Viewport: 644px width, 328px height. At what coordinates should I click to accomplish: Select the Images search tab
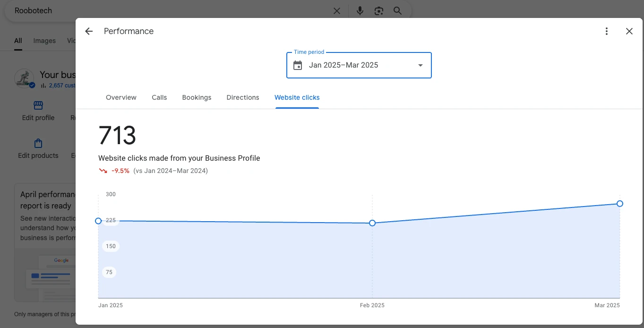click(x=44, y=41)
